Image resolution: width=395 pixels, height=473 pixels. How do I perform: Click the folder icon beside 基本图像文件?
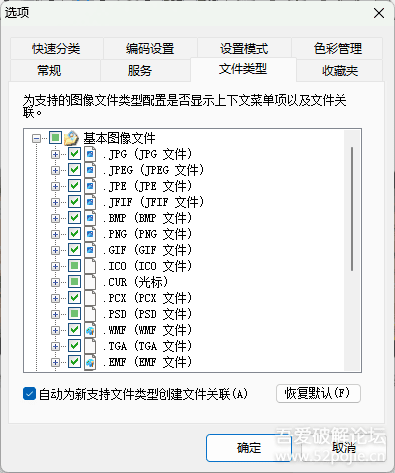point(71,138)
